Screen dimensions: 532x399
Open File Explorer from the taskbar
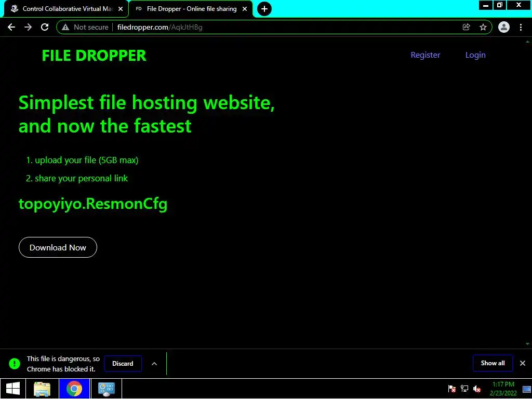[42, 389]
